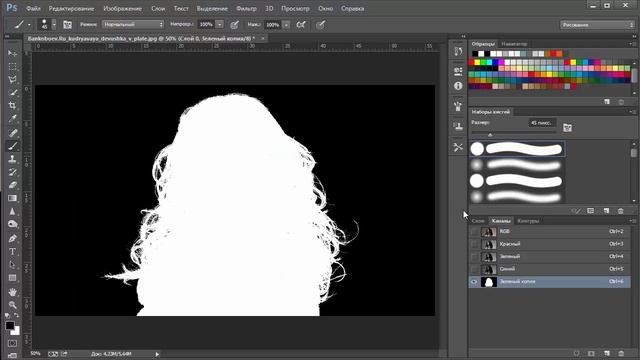The height and width of the screenshot is (360, 640).
Task: Open the blend mode 'Нормальный' dropdown
Action: [133, 24]
